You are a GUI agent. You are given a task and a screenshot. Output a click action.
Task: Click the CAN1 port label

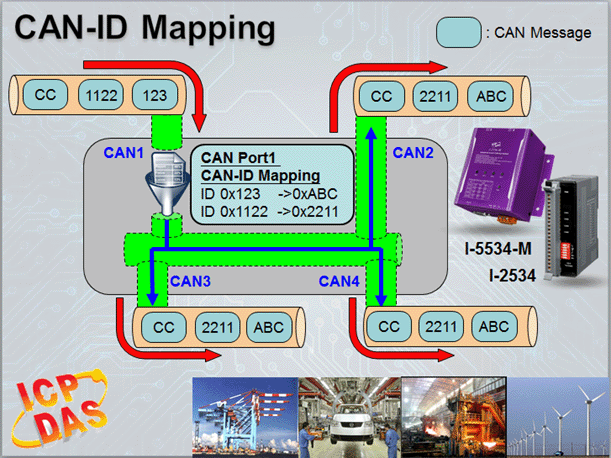(x=125, y=152)
